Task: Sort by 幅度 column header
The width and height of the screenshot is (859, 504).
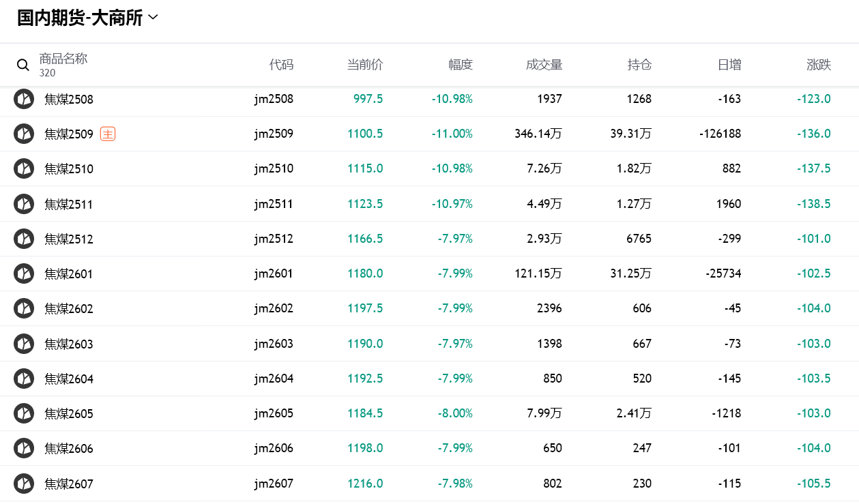Action: point(461,65)
